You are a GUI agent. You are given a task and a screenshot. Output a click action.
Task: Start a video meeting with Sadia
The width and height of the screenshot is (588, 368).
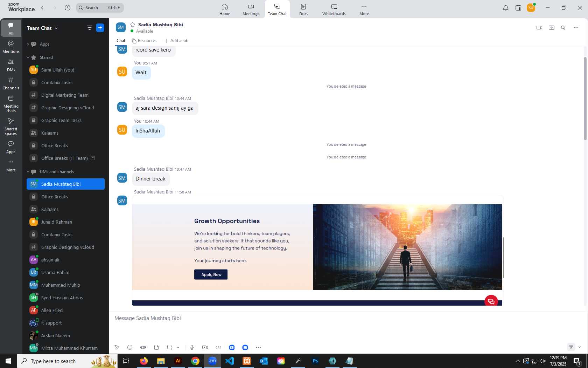click(539, 28)
